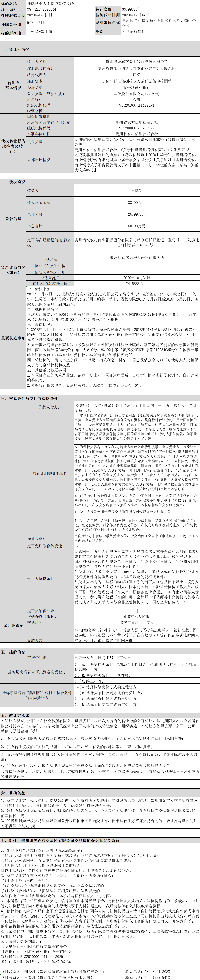Click the 转让底价 value 33.99万元
The width and height of the screenshot is (200, 980).
(x=130, y=9)
